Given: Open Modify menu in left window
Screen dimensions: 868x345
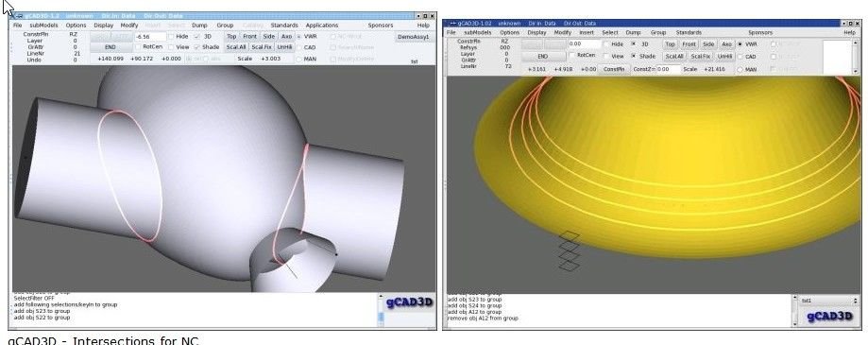Looking at the screenshot, I should (129, 26).
